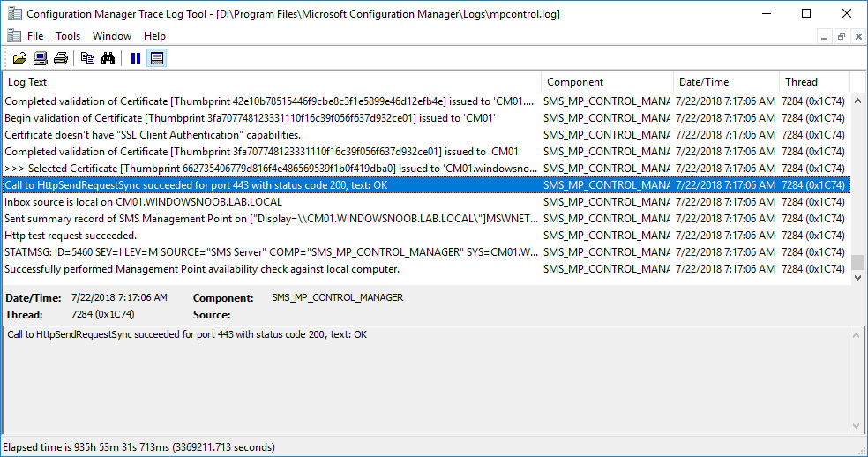Select the highlighted 'Call to HttpSendRequestSync succeeded' row
868x457 pixels.
(426, 185)
